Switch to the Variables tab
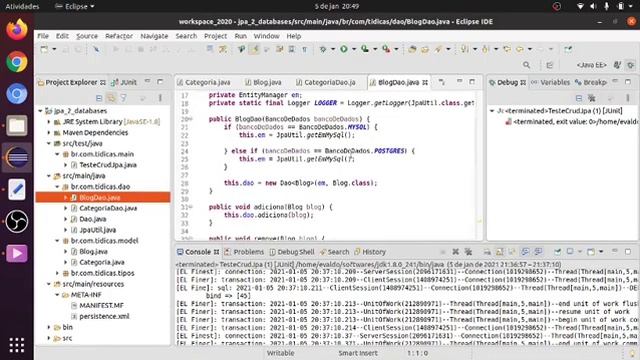 pos(551,82)
